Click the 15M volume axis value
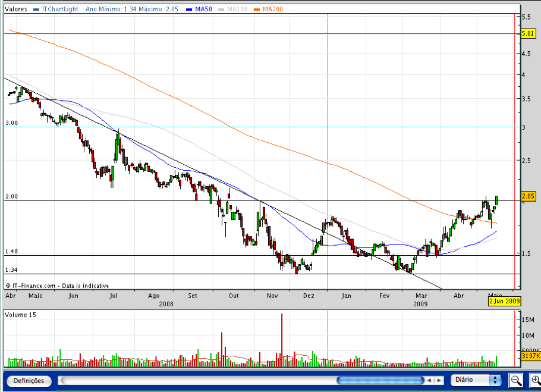This screenshot has width=541, height=392. [x=529, y=319]
